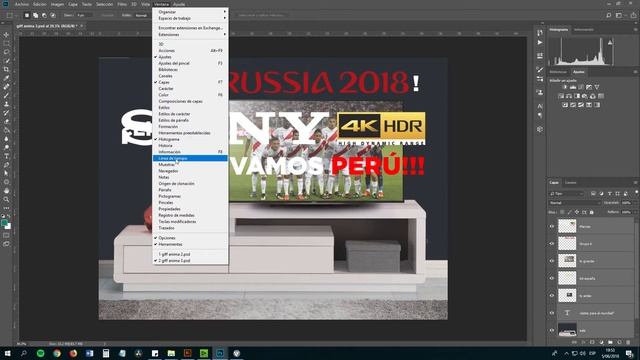Viewport: 640px width, 360px height.
Task: Switch to Photoshop in the taskbar
Action: tap(220, 353)
